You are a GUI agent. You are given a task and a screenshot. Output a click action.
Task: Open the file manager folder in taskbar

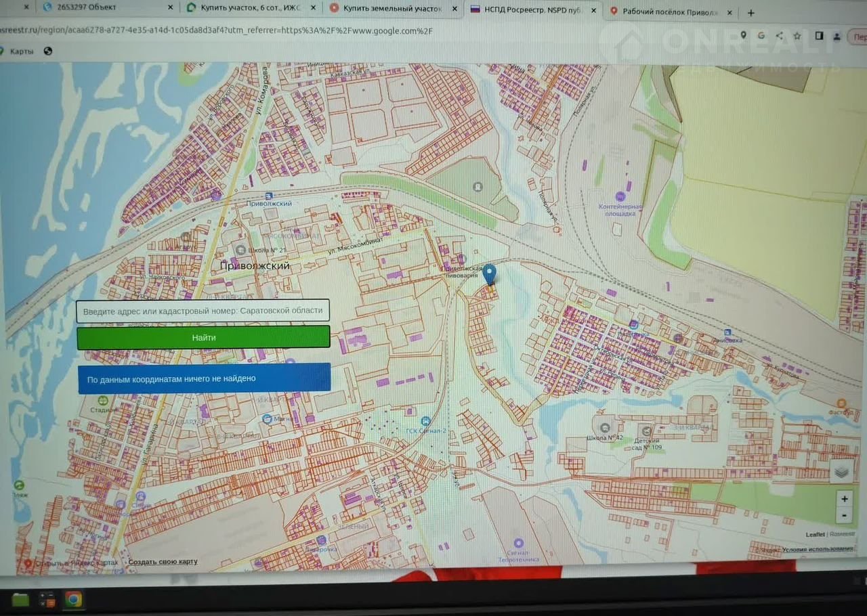point(20,599)
